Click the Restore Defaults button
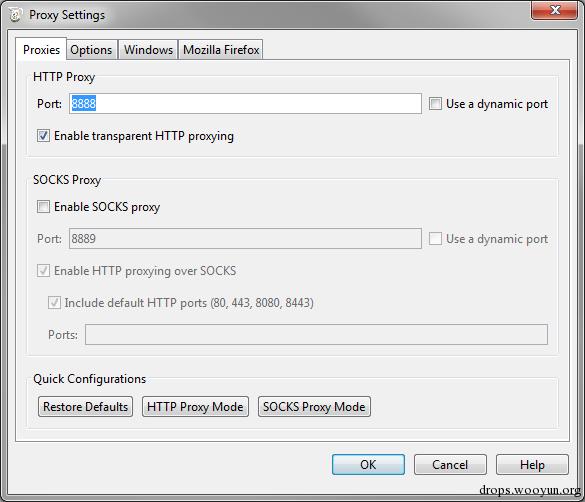The height and width of the screenshot is (502, 585). point(85,407)
